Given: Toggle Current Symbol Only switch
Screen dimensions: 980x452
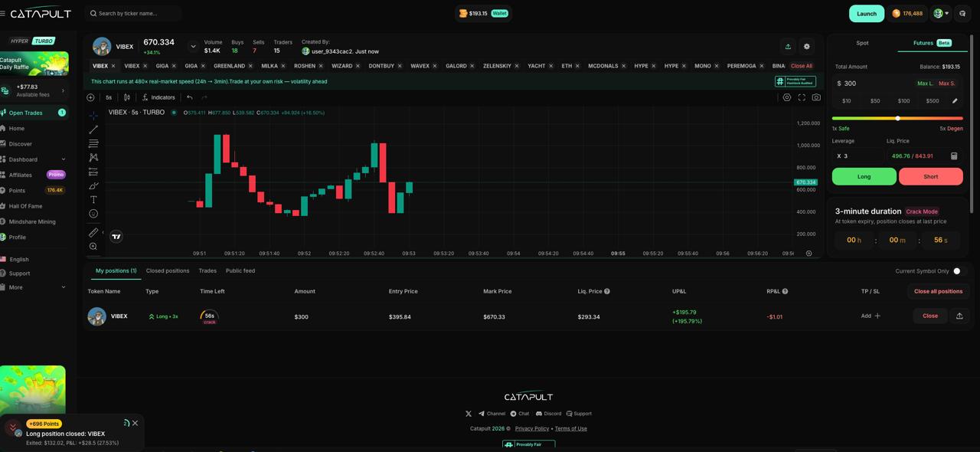Looking at the screenshot, I should click(x=957, y=271).
